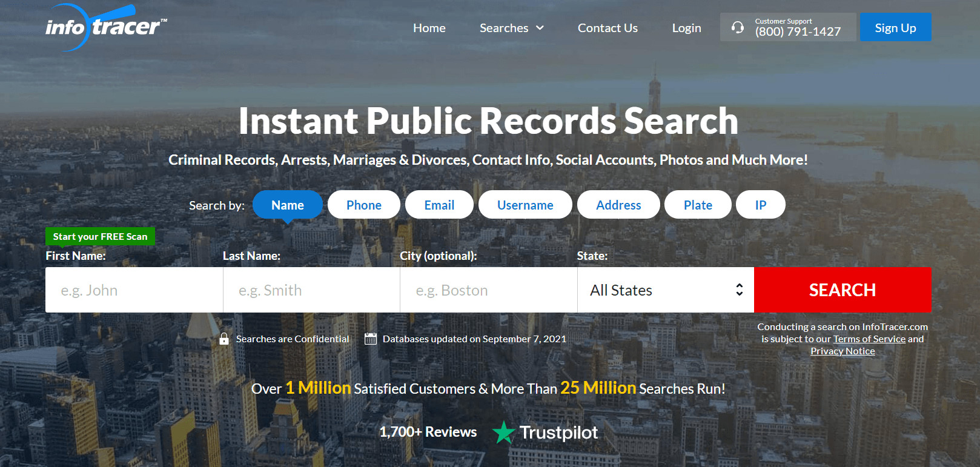Click the InfoTracer logo
The width and height of the screenshot is (980, 467).
click(x=106, y=27)
